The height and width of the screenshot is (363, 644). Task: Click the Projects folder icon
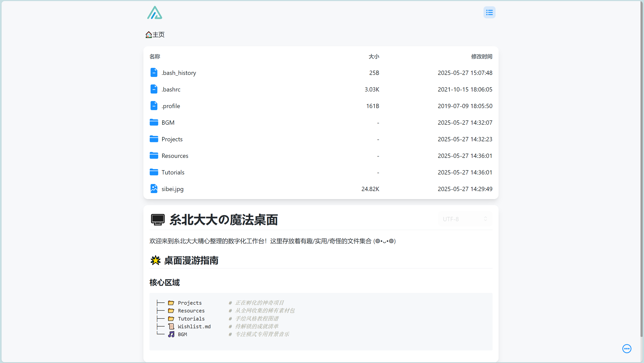click(x=154, y=139)
